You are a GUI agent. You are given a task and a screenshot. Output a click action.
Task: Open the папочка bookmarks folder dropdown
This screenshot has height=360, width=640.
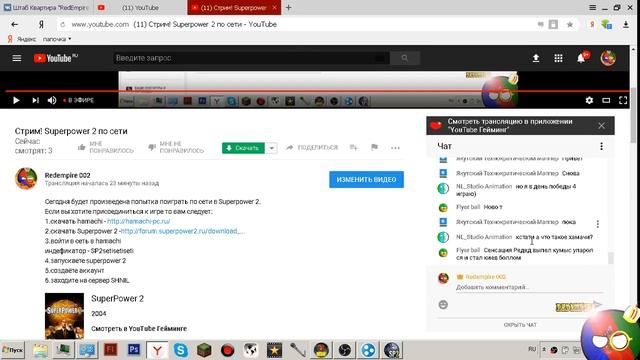pos(57,39)
